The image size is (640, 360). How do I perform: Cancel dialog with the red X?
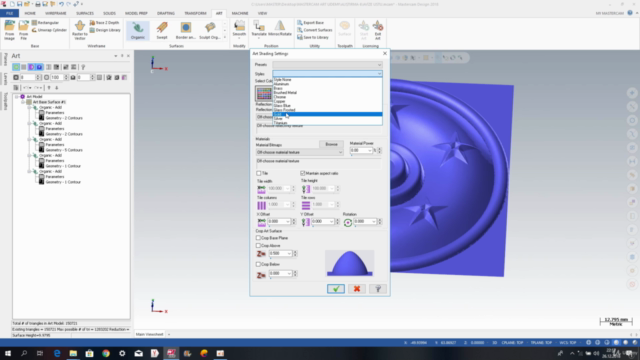357,289
